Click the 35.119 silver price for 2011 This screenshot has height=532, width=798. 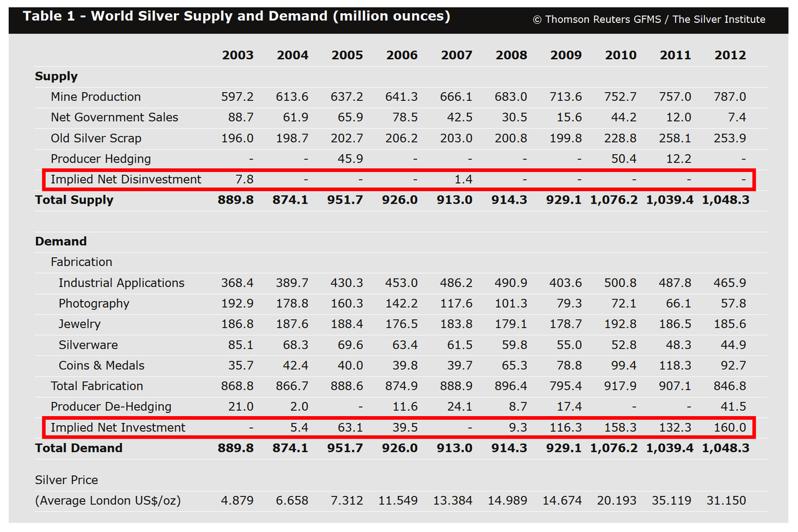(673, 500)
